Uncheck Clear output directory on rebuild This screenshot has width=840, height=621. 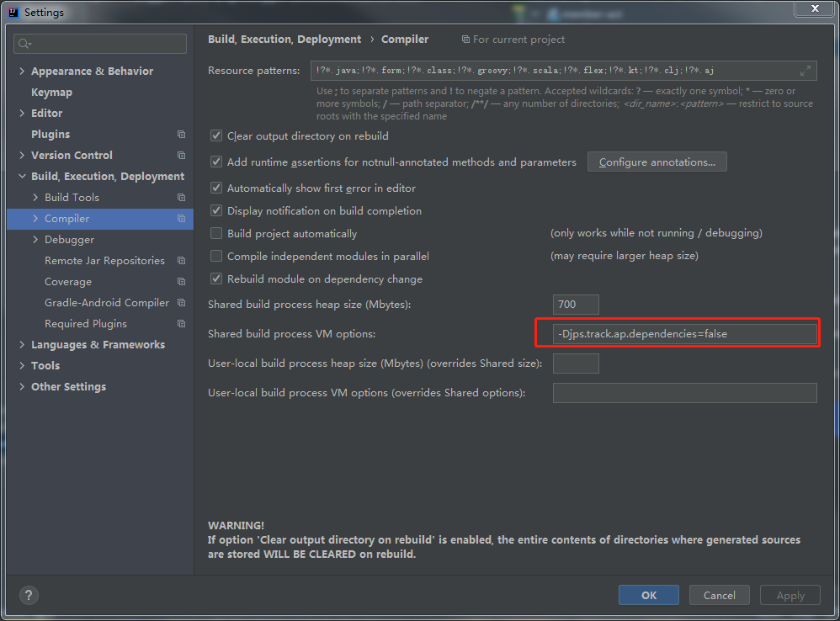[216, 136]
